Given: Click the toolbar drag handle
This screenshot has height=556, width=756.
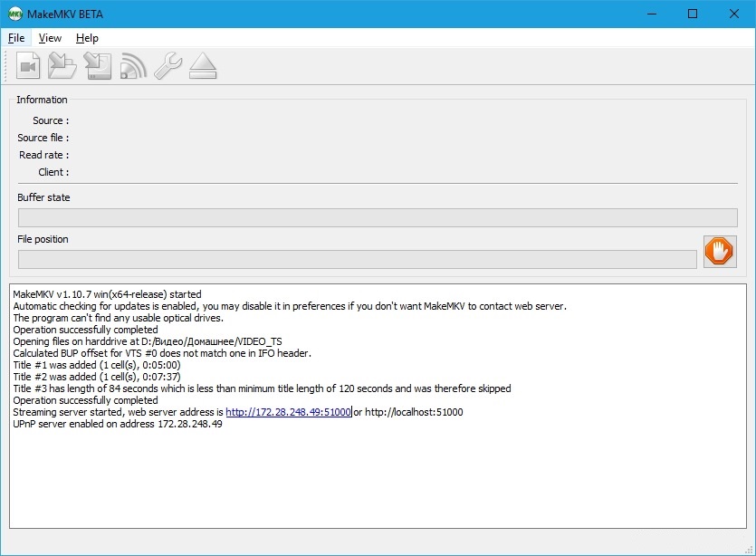Looking at the screenshot, I should 5,65.
